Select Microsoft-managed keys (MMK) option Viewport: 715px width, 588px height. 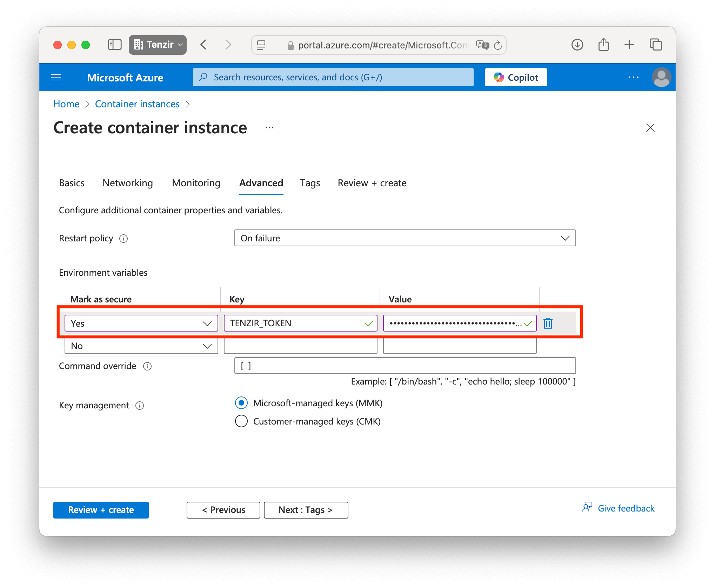pos(241,403)
